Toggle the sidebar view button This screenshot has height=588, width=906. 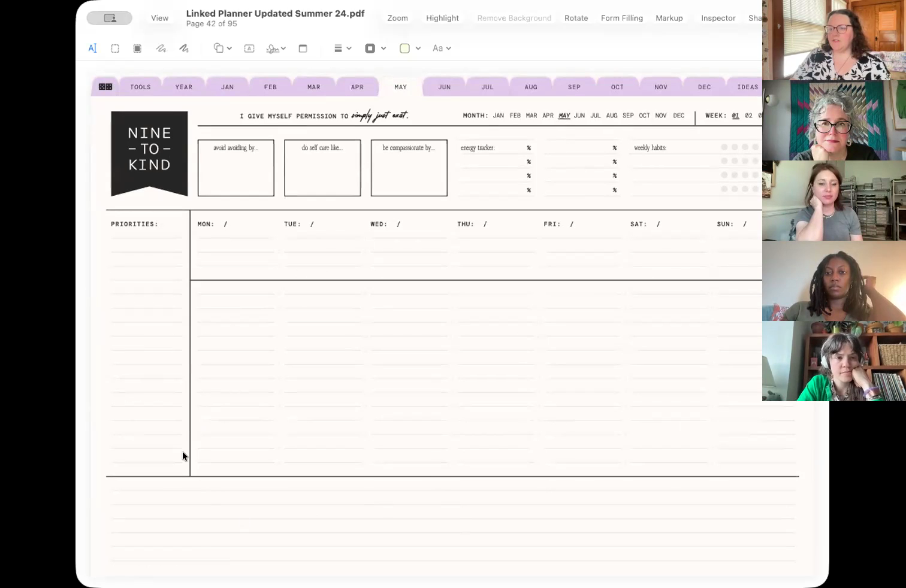pos(110,18)
